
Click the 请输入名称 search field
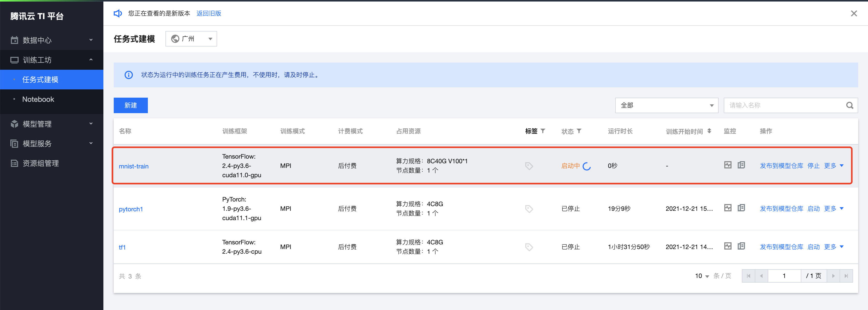point(783,105)
